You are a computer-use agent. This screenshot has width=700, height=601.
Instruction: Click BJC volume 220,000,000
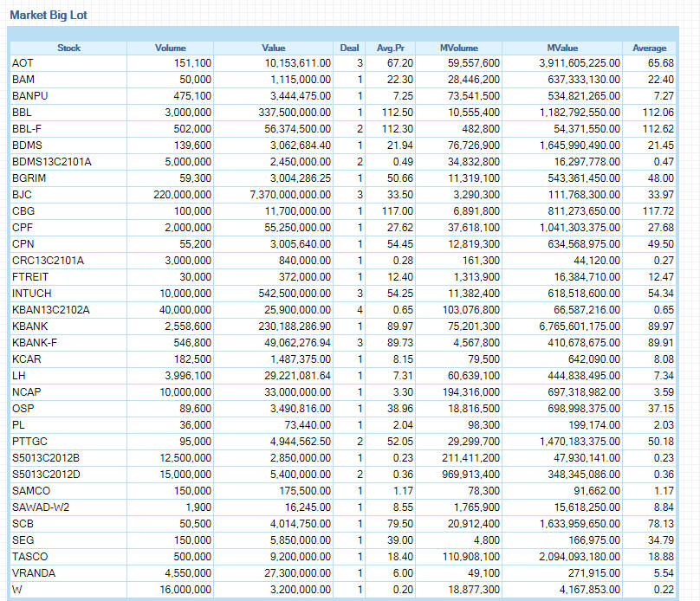click(182, 195)
